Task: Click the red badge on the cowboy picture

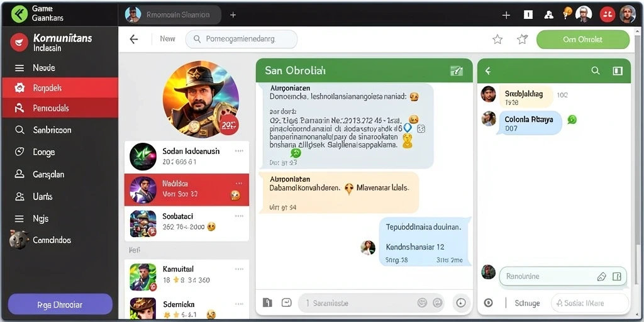Action: click(228, 125)
